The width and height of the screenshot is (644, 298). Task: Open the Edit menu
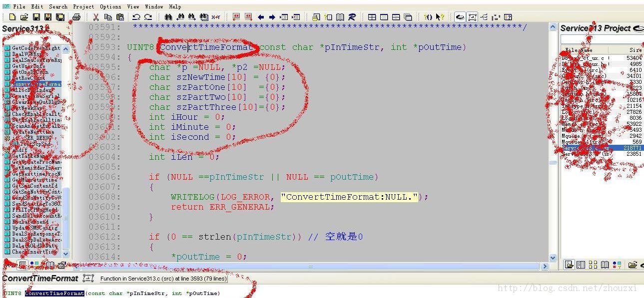click(37, 6)
